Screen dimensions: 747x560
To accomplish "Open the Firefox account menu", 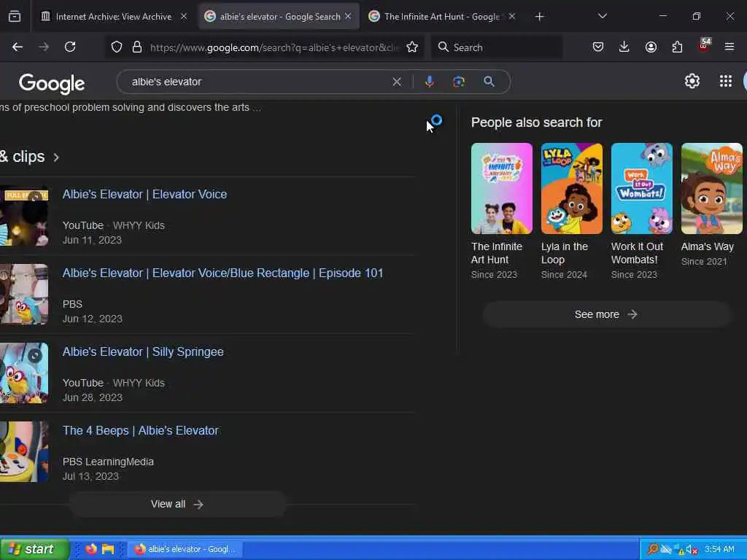I will point(651,47).
